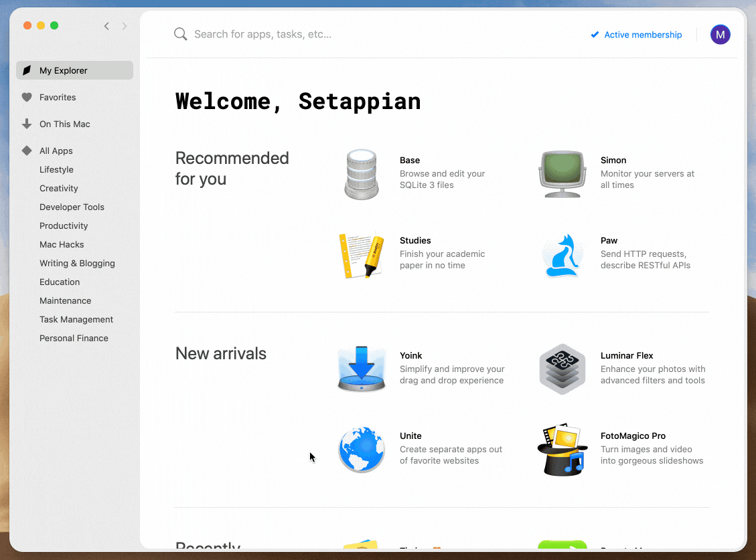Click the On This Mac download icon

(x=27, y=124)
